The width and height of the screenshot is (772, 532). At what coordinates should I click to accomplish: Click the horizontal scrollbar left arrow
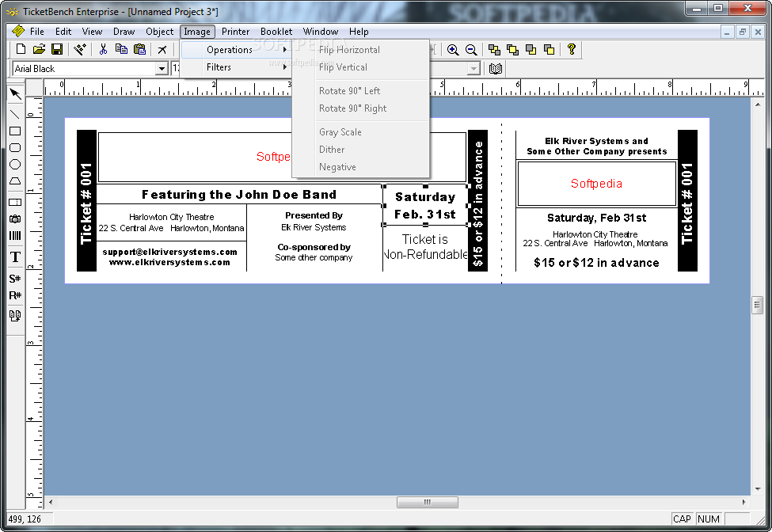[x=50, y=502]
